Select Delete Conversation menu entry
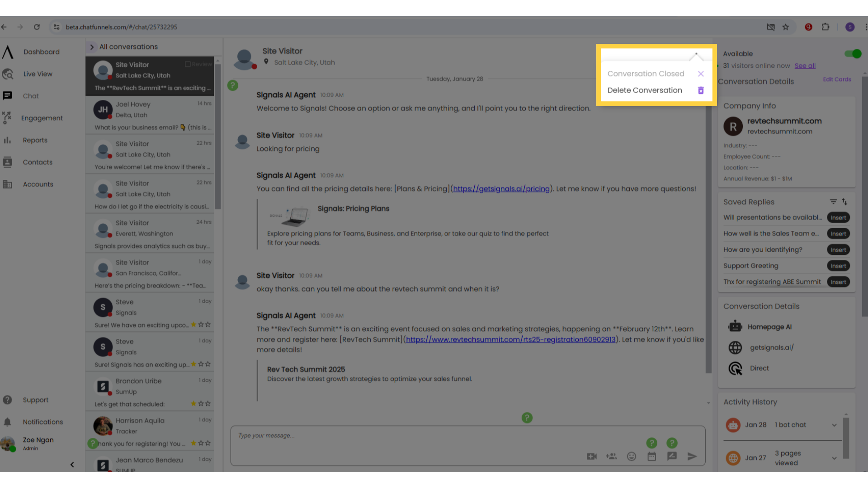This screenshot has width=868, height=488. 656,90
